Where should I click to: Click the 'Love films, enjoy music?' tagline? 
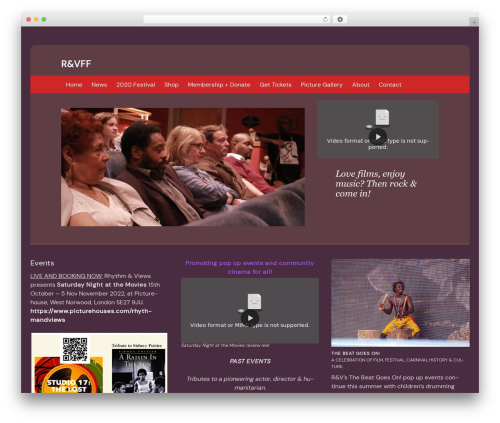pos(376,184)
